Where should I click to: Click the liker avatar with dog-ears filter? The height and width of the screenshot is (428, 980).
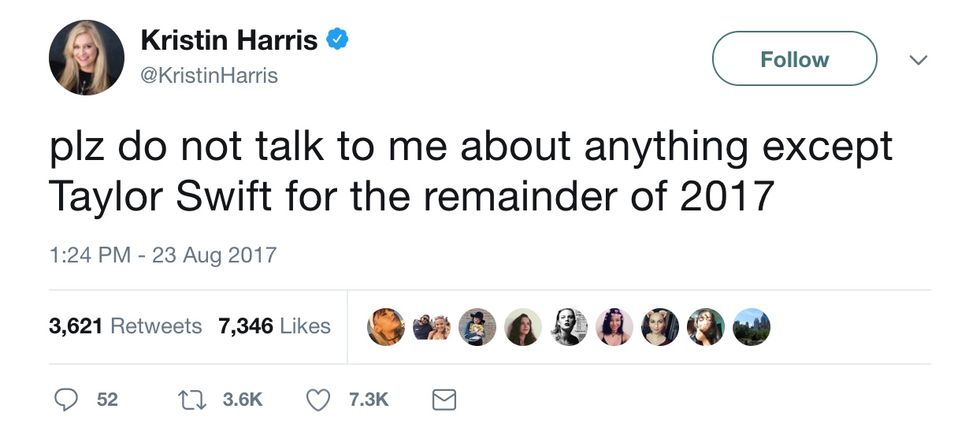coord(660,327)
